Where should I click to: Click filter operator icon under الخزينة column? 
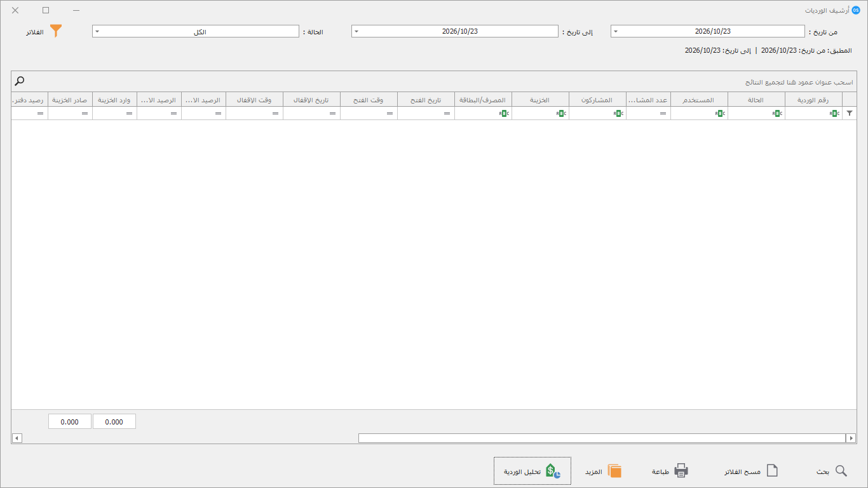(x=562, y=113)
